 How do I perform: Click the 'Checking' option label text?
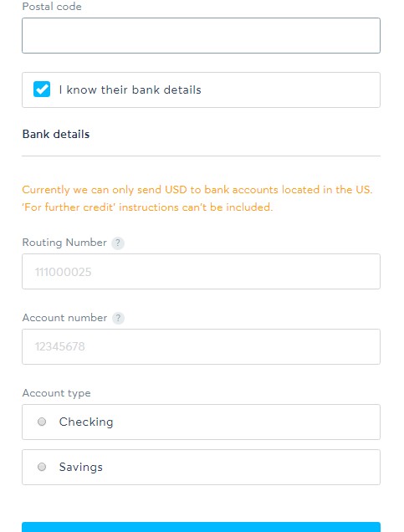[86, 422]
